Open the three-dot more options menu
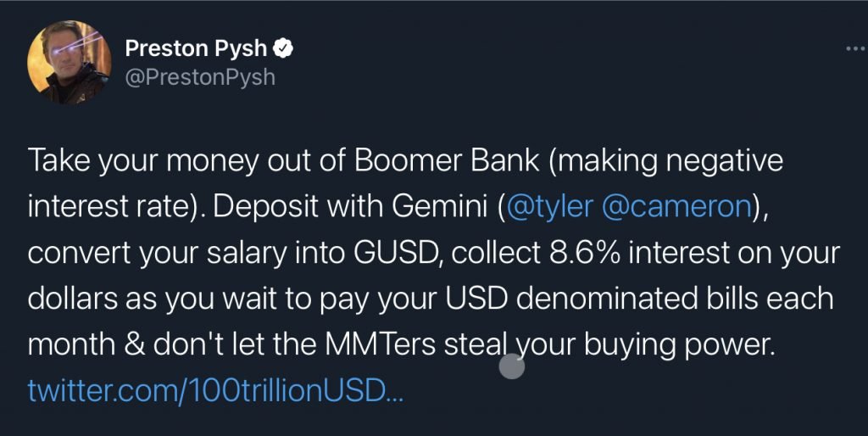The image size is (868, 436). pyautogui.click(x=856, y=49)
